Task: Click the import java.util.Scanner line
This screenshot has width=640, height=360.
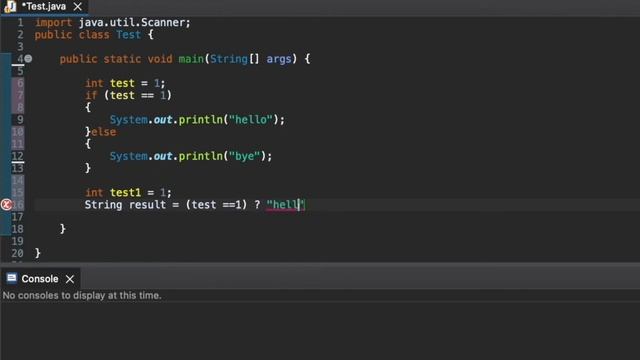Action: click(x=113, y=22)
